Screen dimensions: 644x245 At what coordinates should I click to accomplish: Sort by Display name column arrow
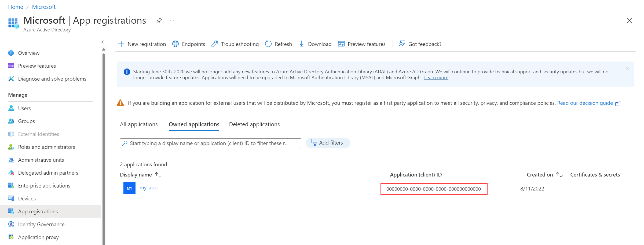pos(158,175)
